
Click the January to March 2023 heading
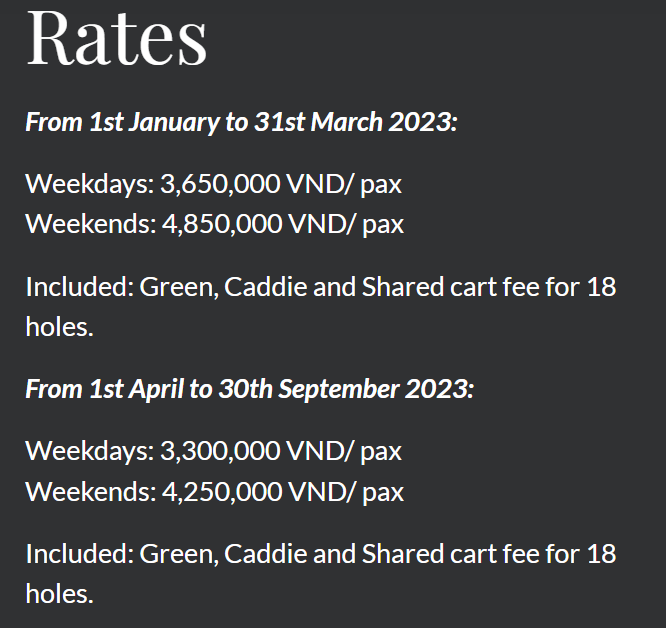[x=241, y=122]
